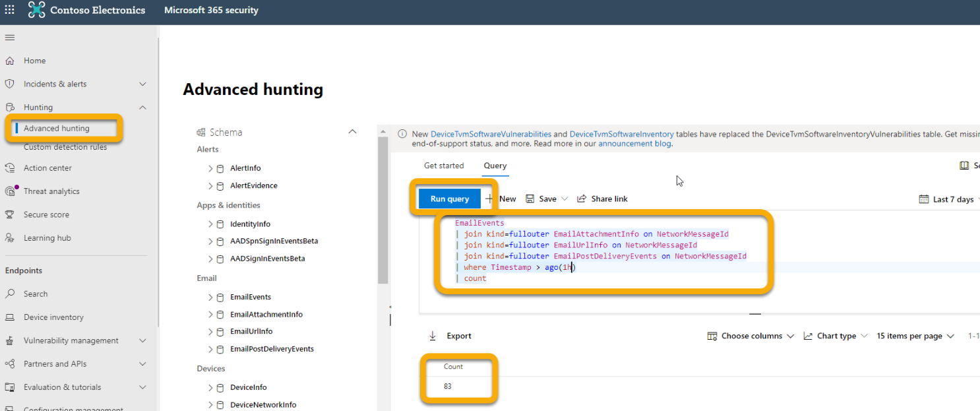Viewport: 980px width, 411px height.
Task: Click the calendar icon for Last 7 days
Action: coord(924,199)
